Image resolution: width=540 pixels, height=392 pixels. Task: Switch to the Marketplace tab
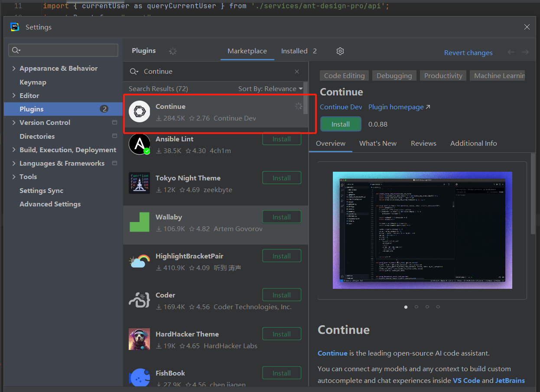(247, 51)
